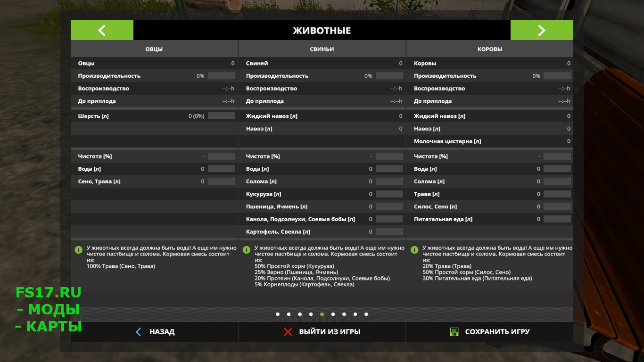Click pigs Жидкий навоз [л] label

(272, 116)
